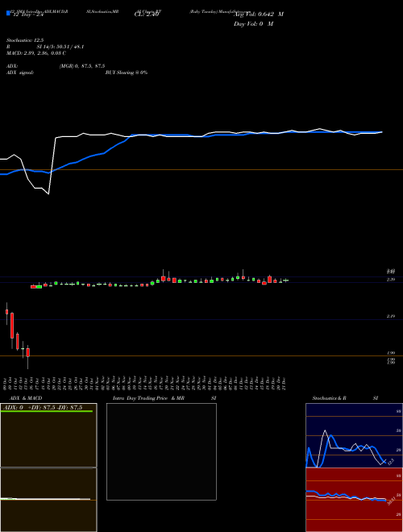Click the "ADX: 0 +DY: 87.5 -DY: 87.5" header
403x532 pixels.
43,407
